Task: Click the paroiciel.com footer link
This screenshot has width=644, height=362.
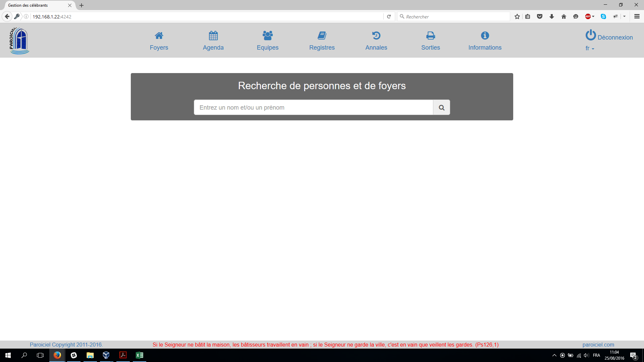Action: (598, 344)
